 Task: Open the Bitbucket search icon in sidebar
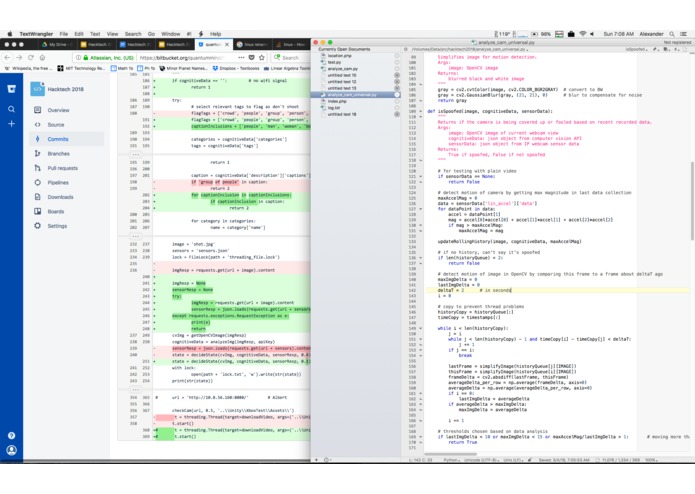click(x=12, y=109)
